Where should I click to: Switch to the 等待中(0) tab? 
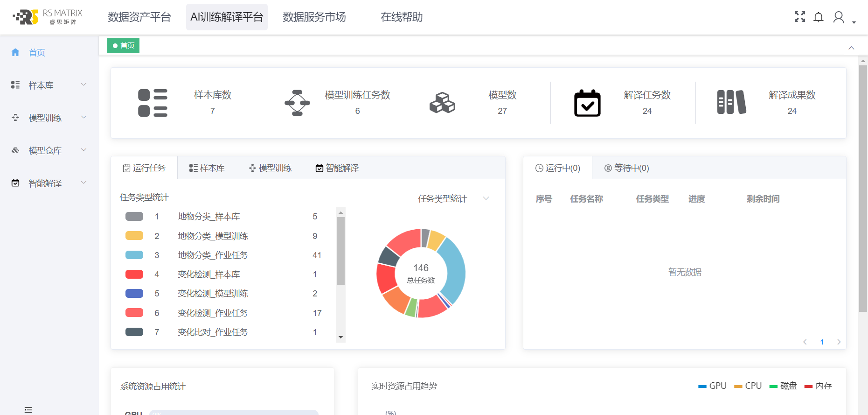626,168
